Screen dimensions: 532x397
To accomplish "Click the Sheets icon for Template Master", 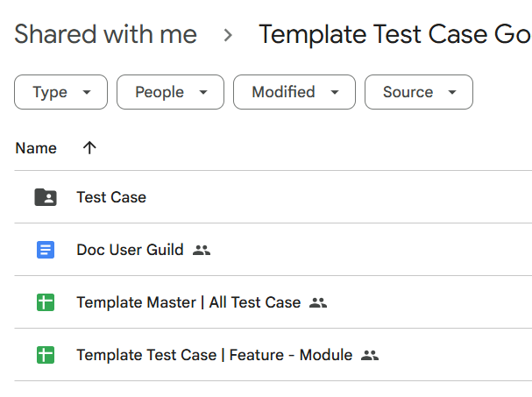I will (x=46, y=302).
